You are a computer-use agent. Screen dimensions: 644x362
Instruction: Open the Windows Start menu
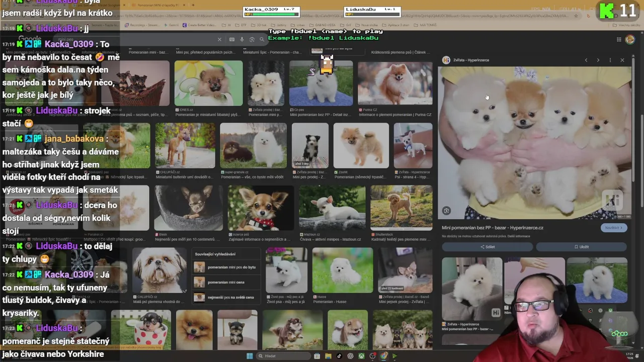250,356
